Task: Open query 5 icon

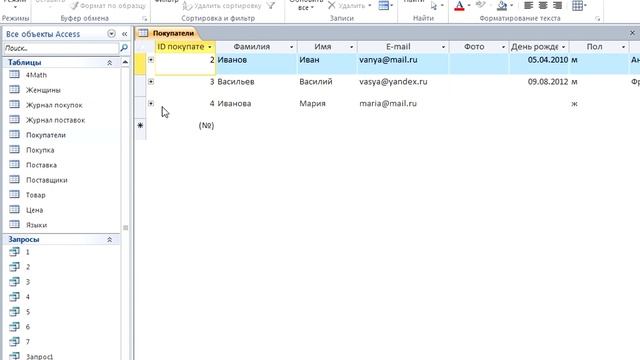Action: coord(14,312)
